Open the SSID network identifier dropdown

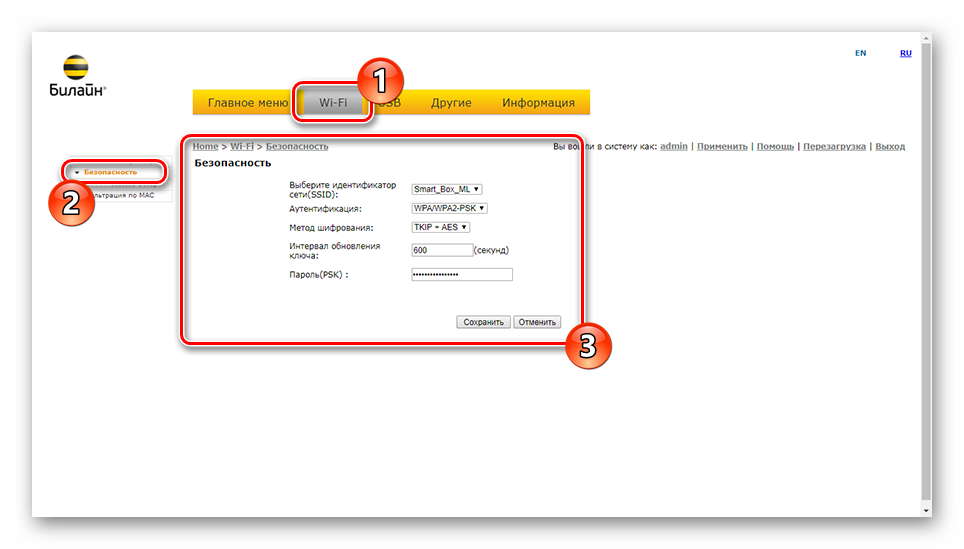coord(447,188)
